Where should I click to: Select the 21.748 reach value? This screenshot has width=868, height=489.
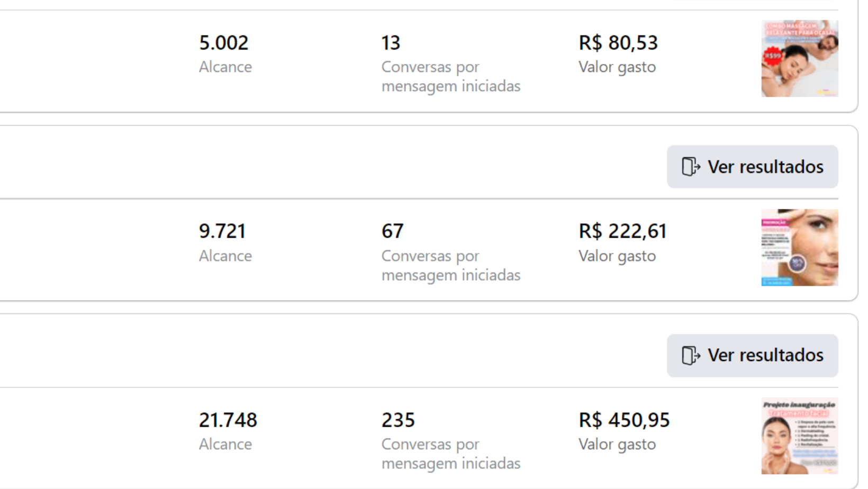[228, 420]
